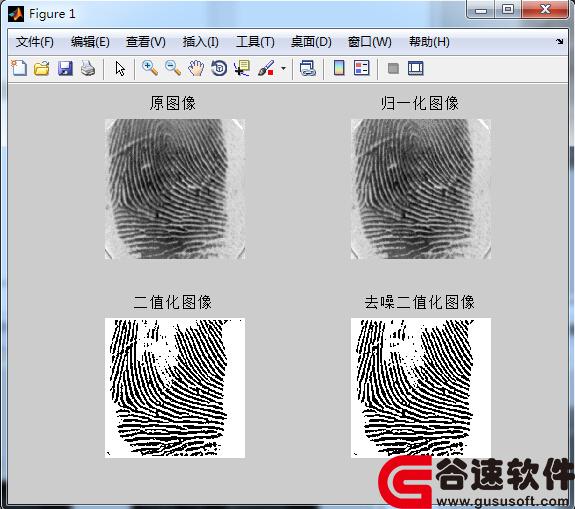Maximize the Figure 1 window

pyautogui.click(x=508, y=10)
